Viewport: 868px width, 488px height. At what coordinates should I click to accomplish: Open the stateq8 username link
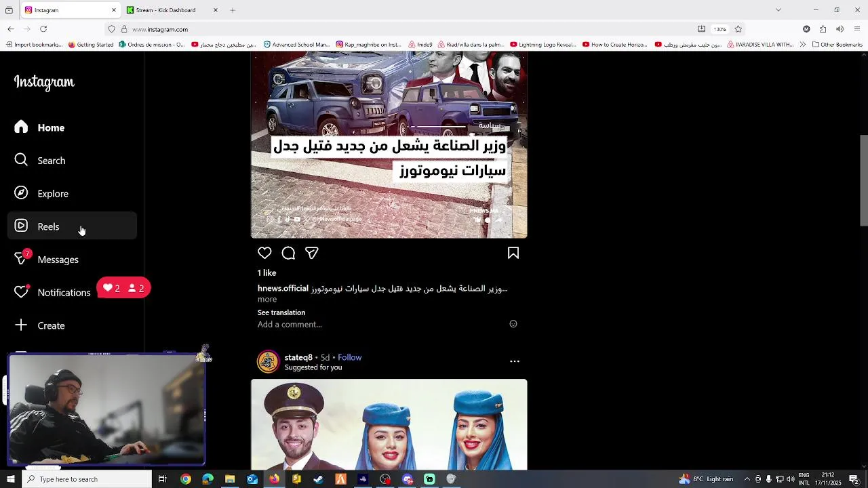298,357
